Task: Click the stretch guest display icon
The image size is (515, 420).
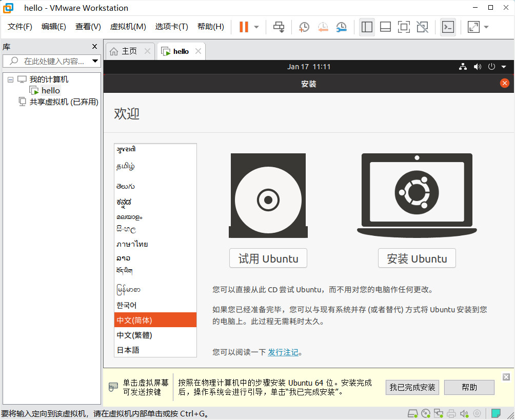Action: (473, 27)
